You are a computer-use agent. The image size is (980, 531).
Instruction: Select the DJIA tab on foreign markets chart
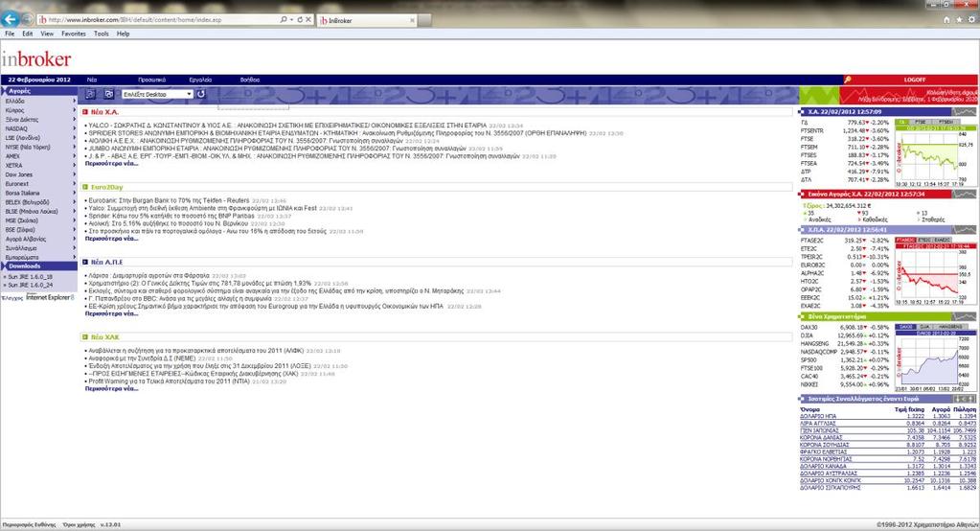tap(924, 327)
